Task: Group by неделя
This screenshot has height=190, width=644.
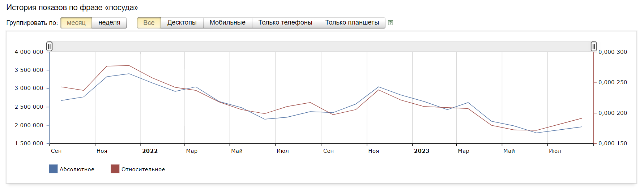Action: coord(109,23)
